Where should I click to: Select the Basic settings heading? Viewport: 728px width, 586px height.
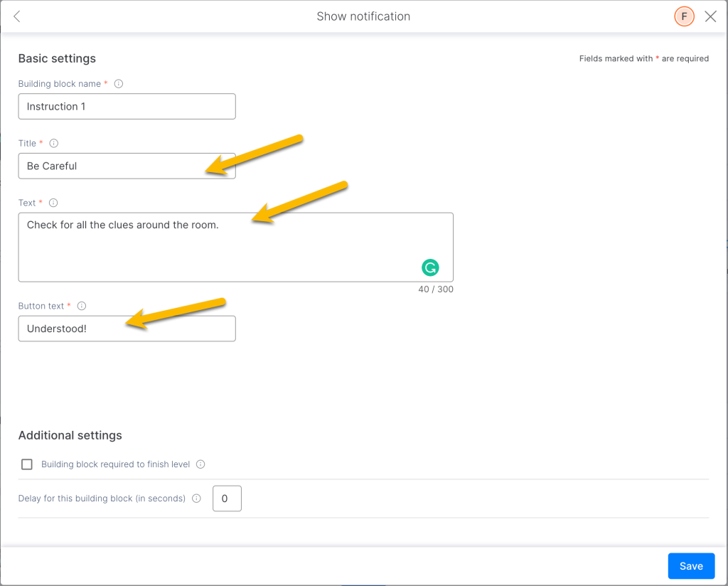tap(57, 58)
